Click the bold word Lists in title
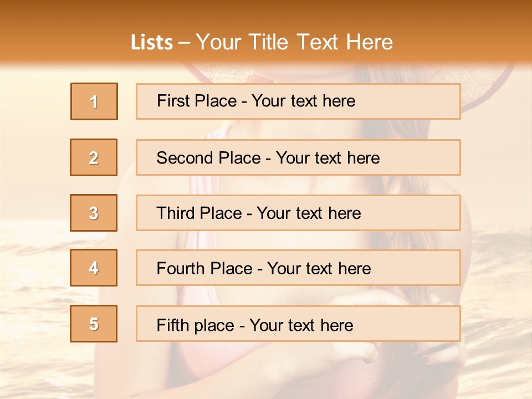532x399 pixels. click(x=151, y=43)
